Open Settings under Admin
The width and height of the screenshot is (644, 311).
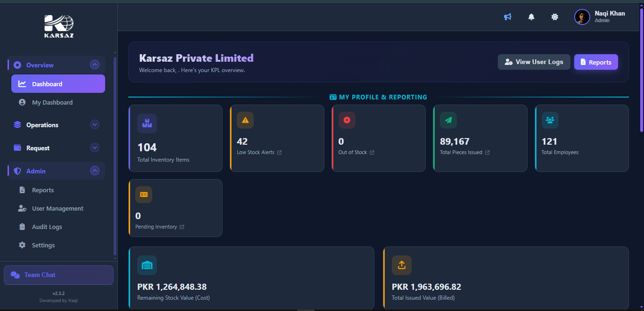[58, 246]
